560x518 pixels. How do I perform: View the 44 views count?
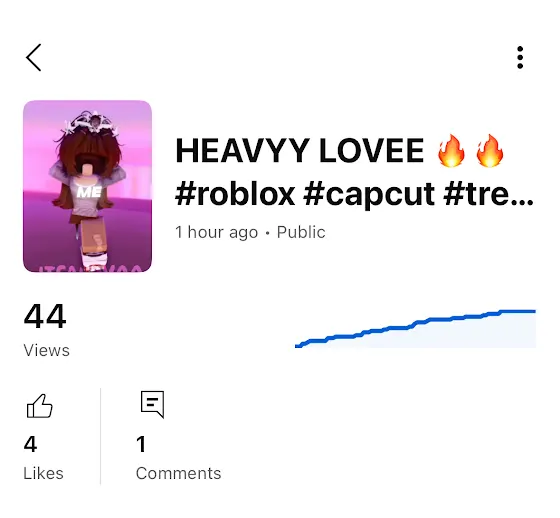point(45,316)
